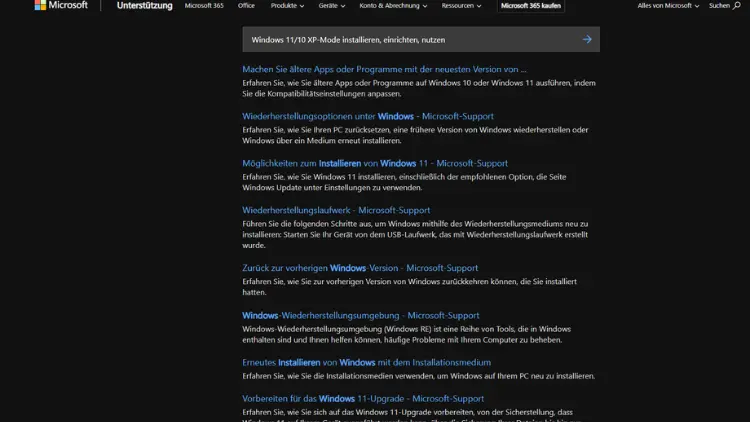
Task: Expand the Geräte dropdown
Action: 331,6
